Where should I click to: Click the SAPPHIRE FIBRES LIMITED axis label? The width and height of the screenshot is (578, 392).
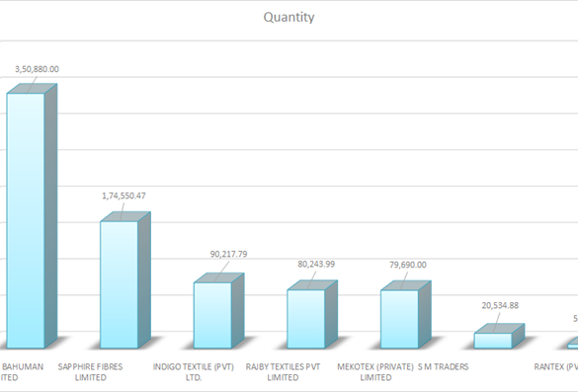[x=90, y=372]
